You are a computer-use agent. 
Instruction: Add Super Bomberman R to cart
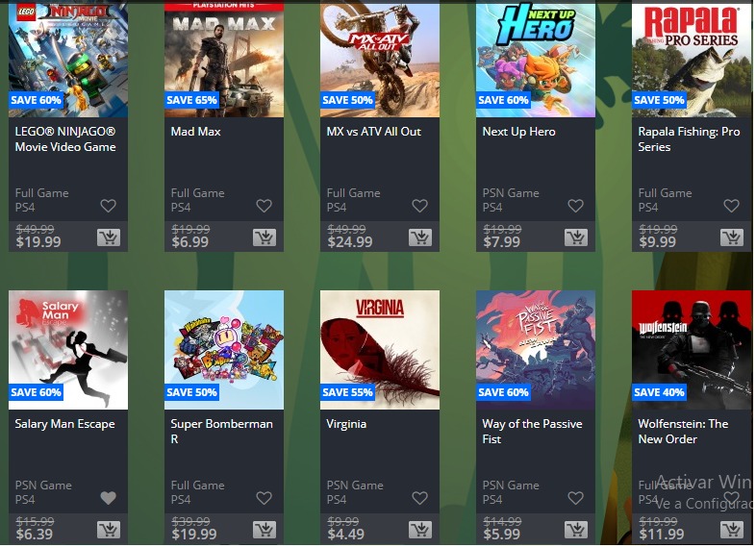click(x=265, y=529)
